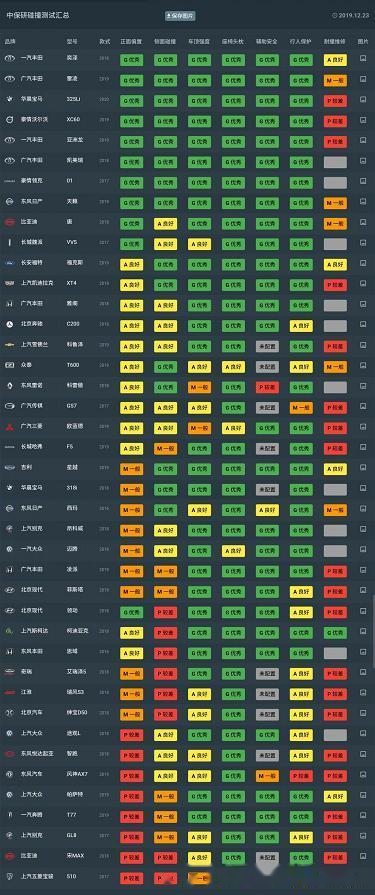Click brand name 北京奔驰
This screenshot has height=895, width=375.
click(32, 324)
